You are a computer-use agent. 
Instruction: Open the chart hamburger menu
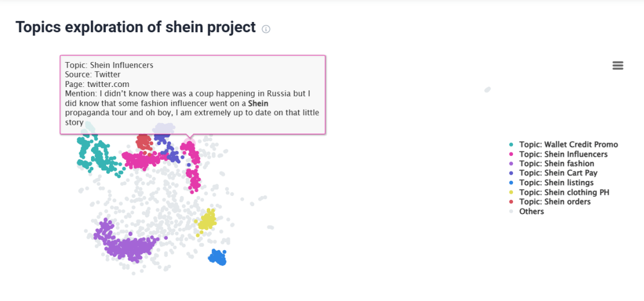click(617, 66)
